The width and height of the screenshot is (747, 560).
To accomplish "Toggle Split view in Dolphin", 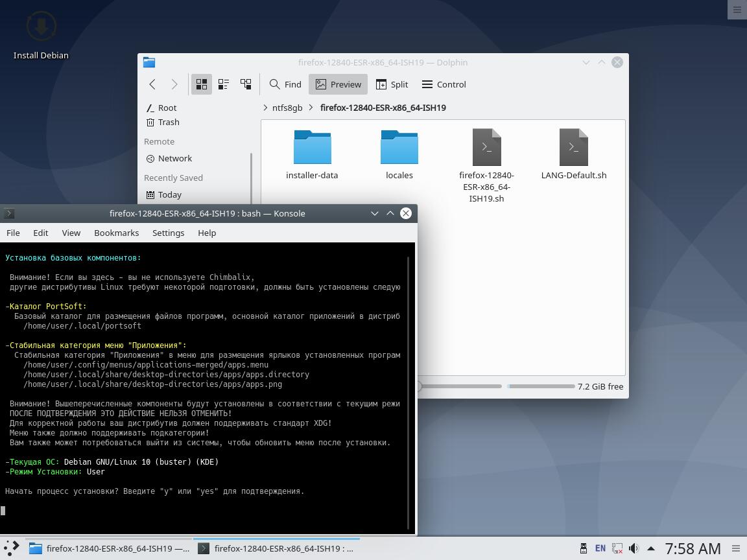I will click(392, 84).
